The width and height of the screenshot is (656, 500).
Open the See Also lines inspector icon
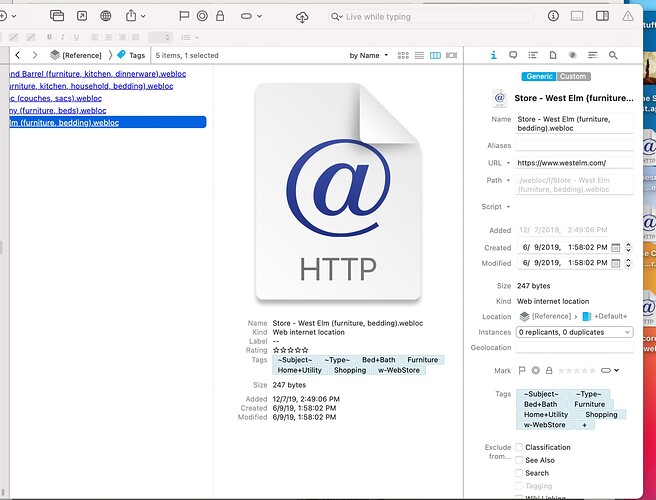point(592,55)
